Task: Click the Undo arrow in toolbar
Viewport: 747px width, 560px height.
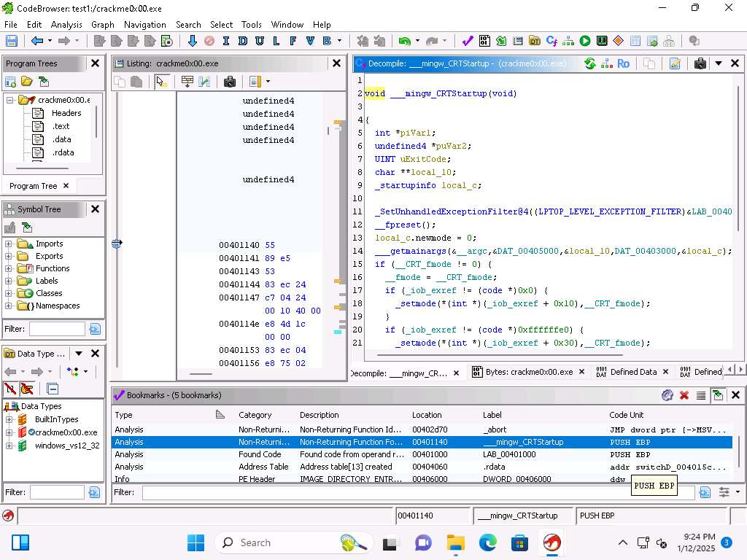Action: point(403,42)
